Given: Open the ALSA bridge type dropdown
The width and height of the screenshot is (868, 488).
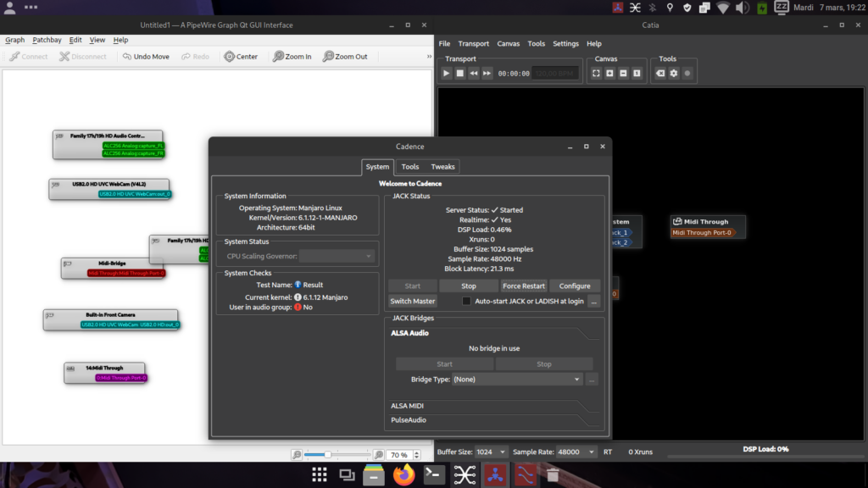Looking at the screenshot, I should click(517, 380).
